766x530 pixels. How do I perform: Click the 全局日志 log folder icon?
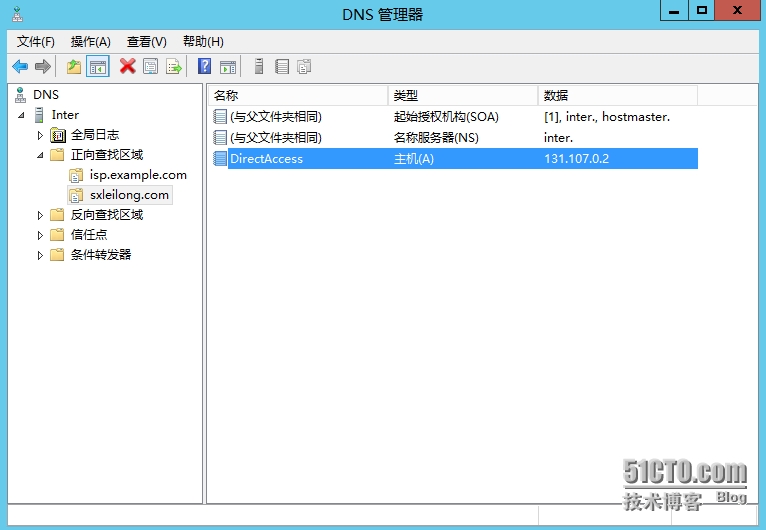[58, 135]
